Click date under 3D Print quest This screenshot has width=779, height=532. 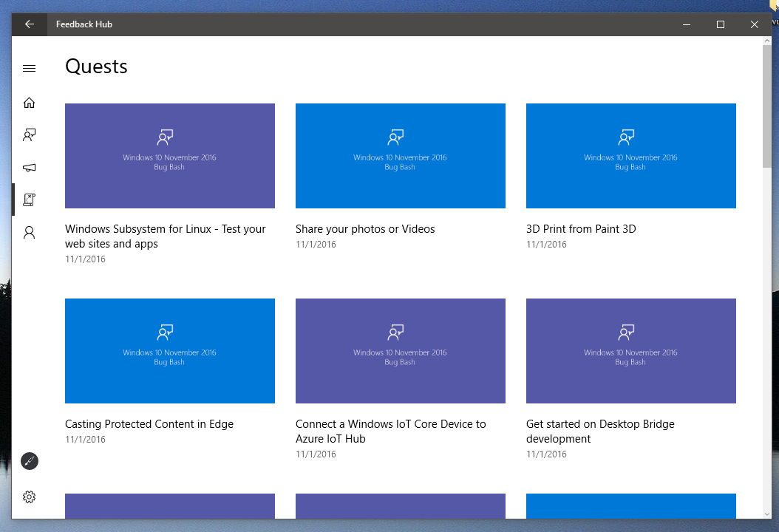(x=546, y=245)
